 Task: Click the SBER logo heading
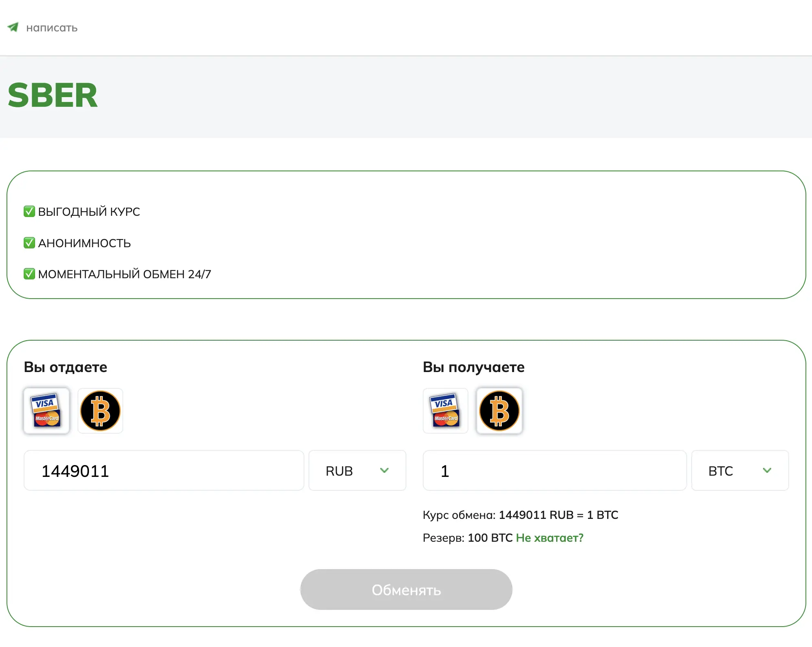click(53, 95)
